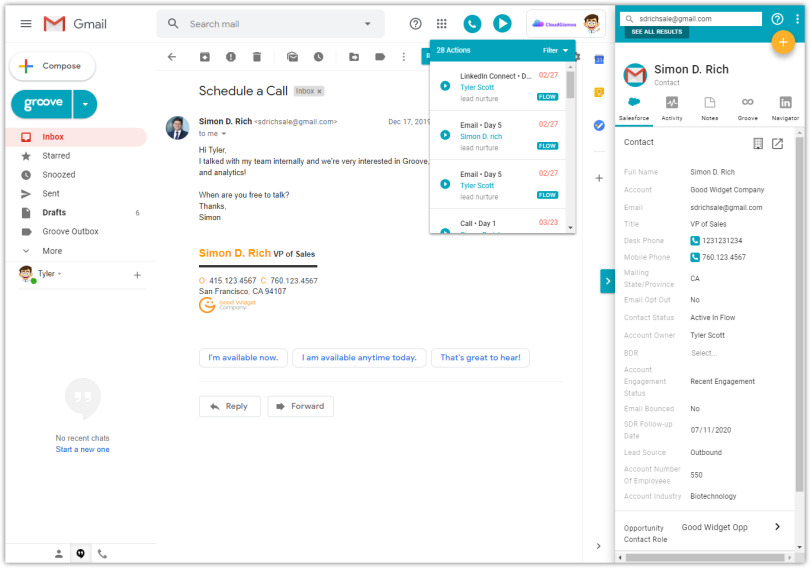810x568 pixels.
Task: Open the Drafts folder
Action: point(76,213)
